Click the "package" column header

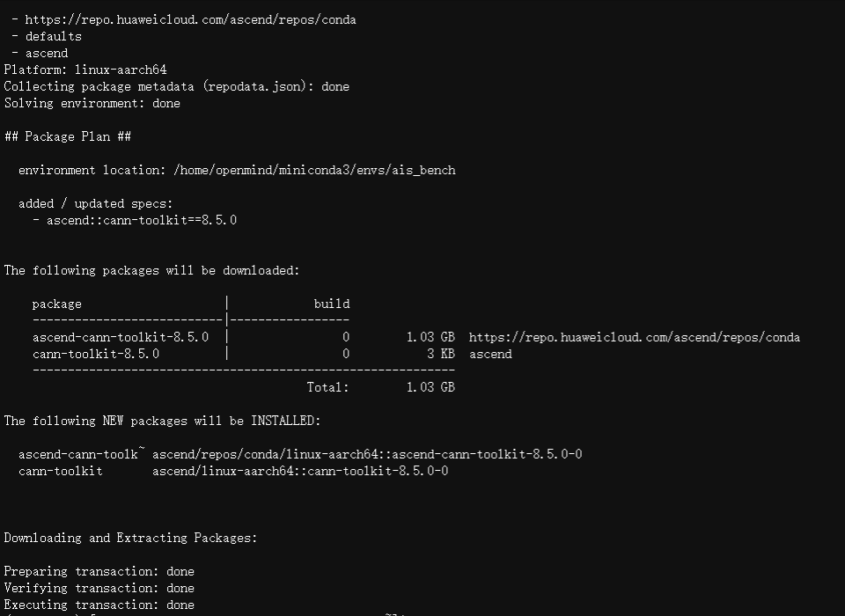tap(56, 304)
